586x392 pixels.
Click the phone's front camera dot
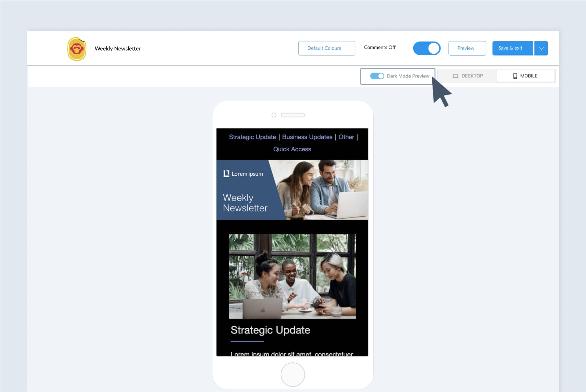[274, 115]
